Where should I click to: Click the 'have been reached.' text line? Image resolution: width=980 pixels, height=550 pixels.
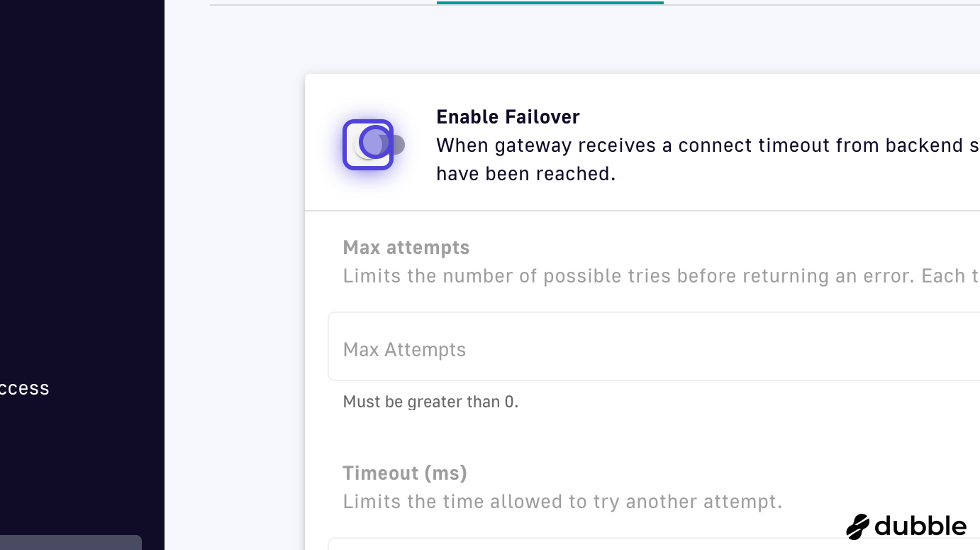point(525,174)
